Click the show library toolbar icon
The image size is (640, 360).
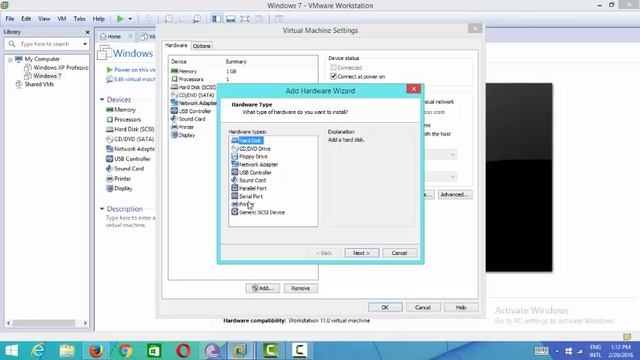click(216, 19)
